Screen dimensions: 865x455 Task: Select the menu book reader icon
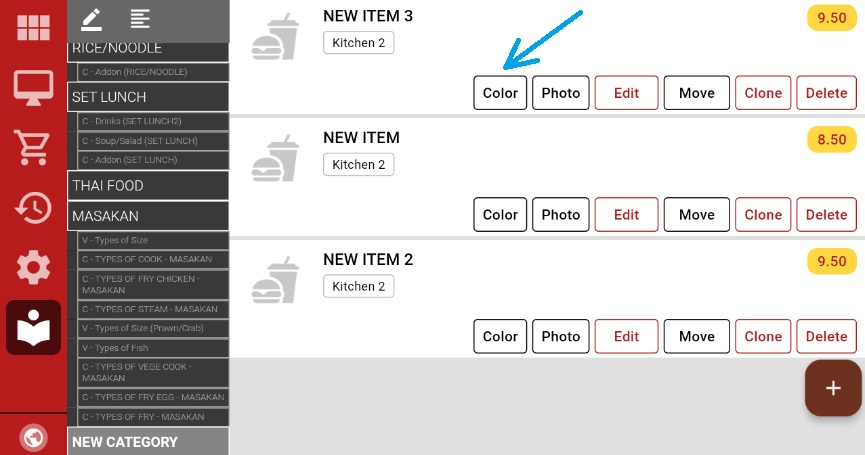click(33, 327)
